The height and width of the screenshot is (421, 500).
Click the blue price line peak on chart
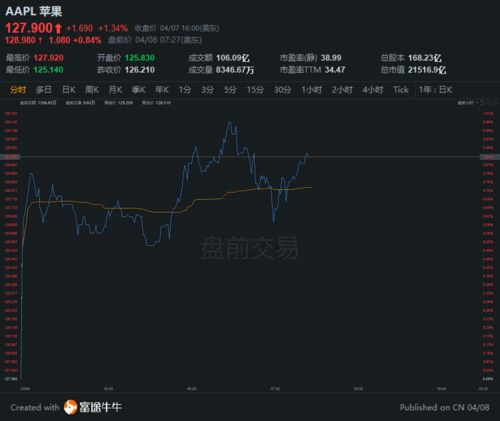(229, 122)
